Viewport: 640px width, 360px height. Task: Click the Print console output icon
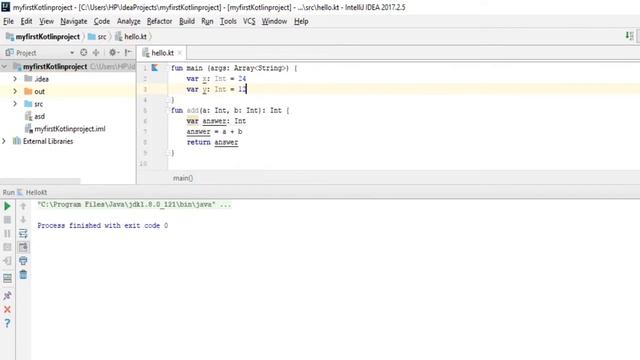tap(23, 260)
